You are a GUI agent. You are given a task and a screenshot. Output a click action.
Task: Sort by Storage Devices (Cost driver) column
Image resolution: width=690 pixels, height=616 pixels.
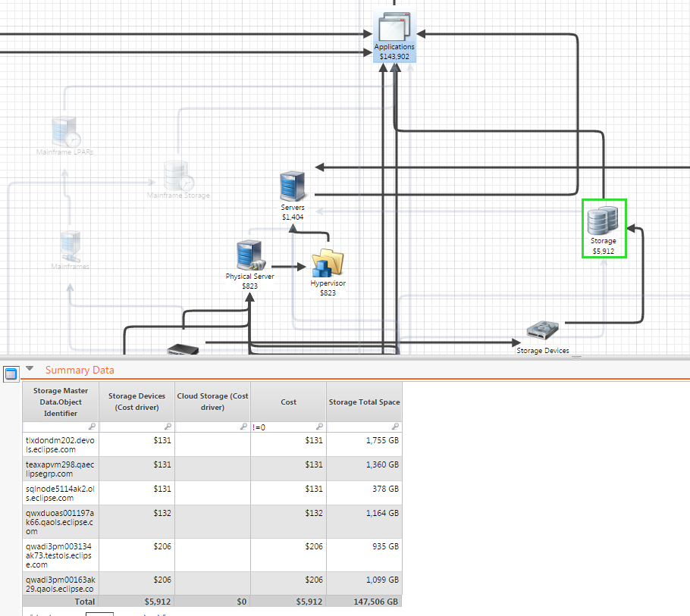pos(136,402)
